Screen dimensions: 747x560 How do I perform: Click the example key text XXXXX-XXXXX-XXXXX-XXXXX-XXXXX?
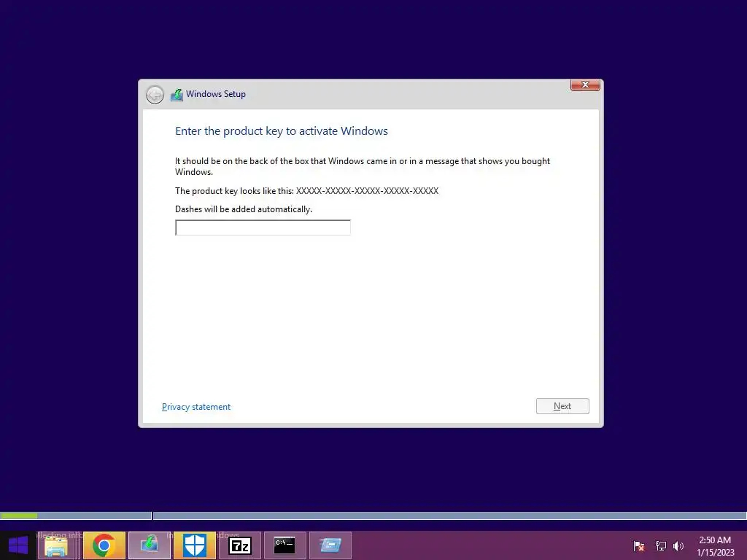(368, 191)
